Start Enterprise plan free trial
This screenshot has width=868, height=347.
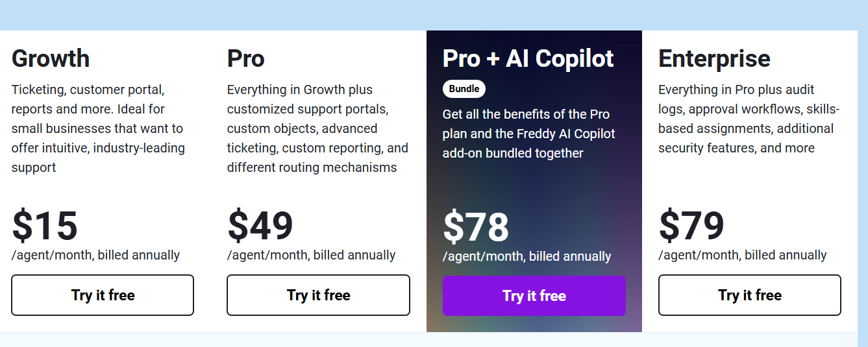pos(750,295)
